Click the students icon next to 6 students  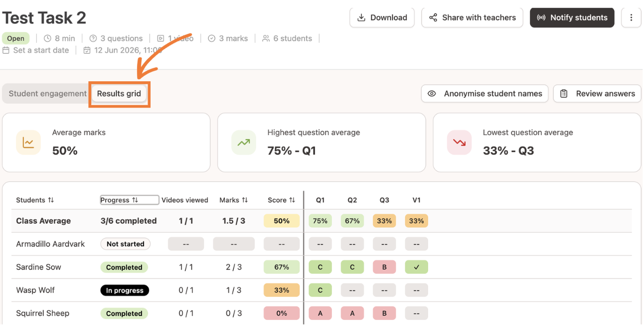tap(266, 38)
